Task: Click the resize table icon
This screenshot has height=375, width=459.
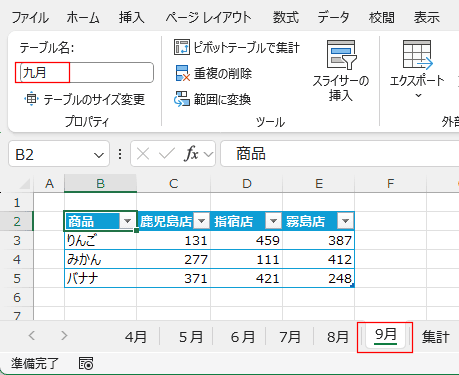Action: click(x=31, y=99)
